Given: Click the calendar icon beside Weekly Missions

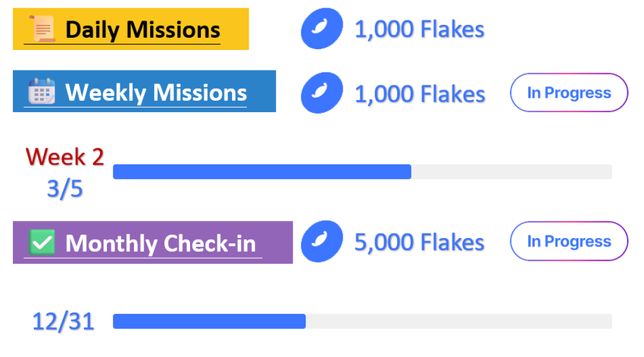Looking at the screenshot, I should coord(42,92).
